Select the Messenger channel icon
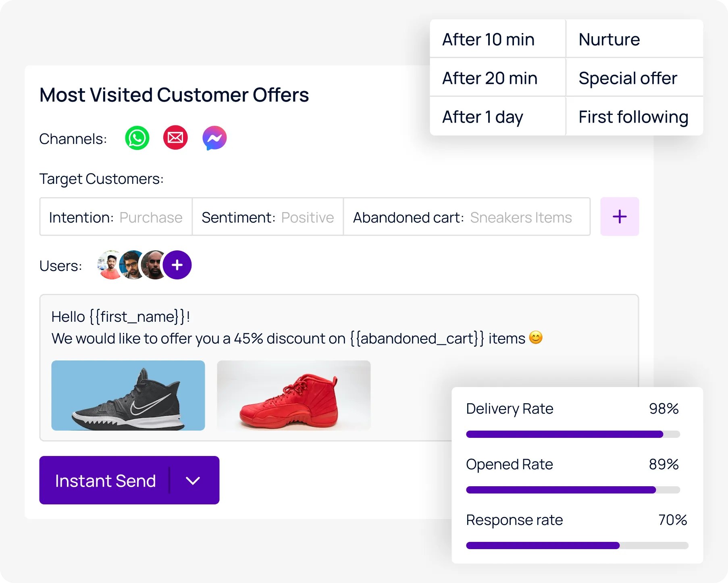The image size is (728, 583). pyautogui.click(x=214, y=138)
